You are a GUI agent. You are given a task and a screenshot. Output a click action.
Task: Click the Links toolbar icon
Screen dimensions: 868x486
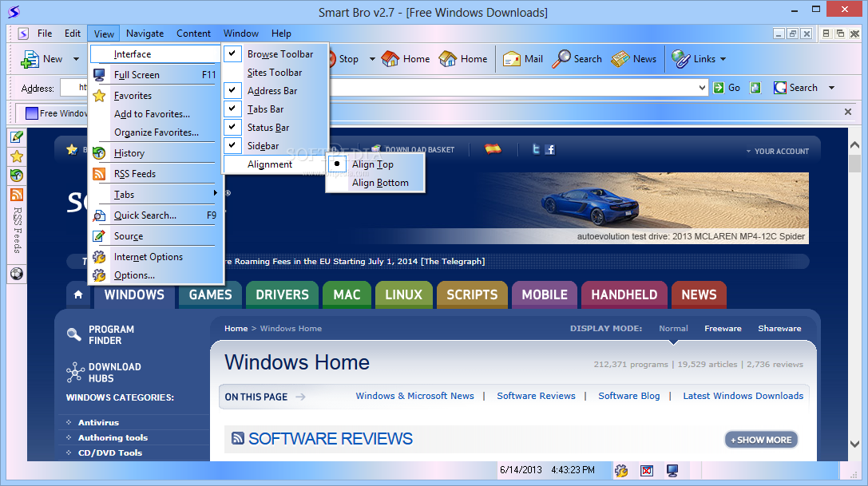[x=680, y=59]
